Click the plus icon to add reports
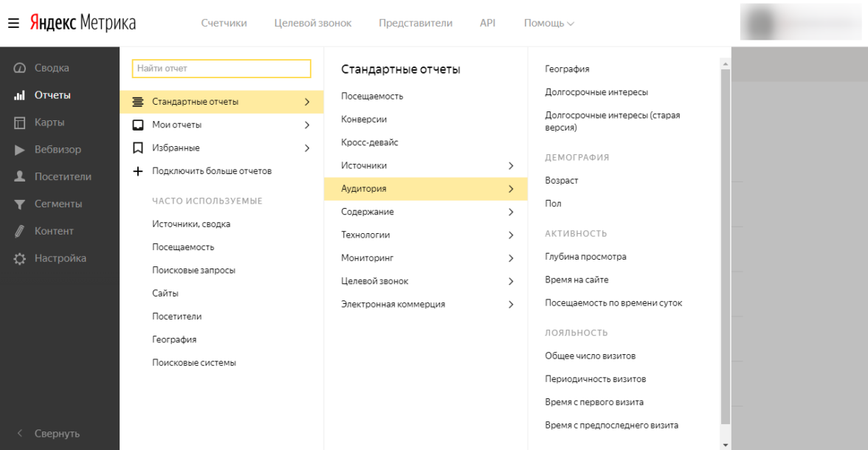This screenshot has height=450, width=868. (x=137, y=171)
